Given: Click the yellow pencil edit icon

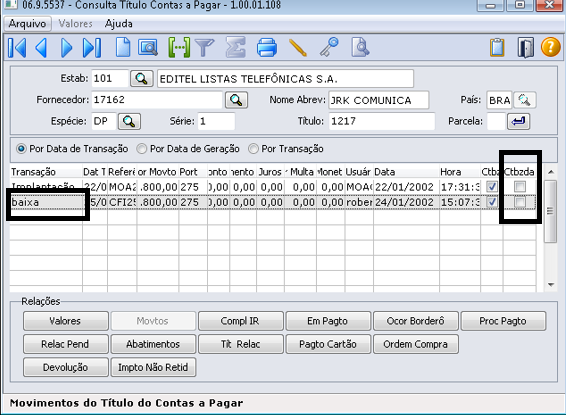Looking at the screenshot, I should (298, 47).
